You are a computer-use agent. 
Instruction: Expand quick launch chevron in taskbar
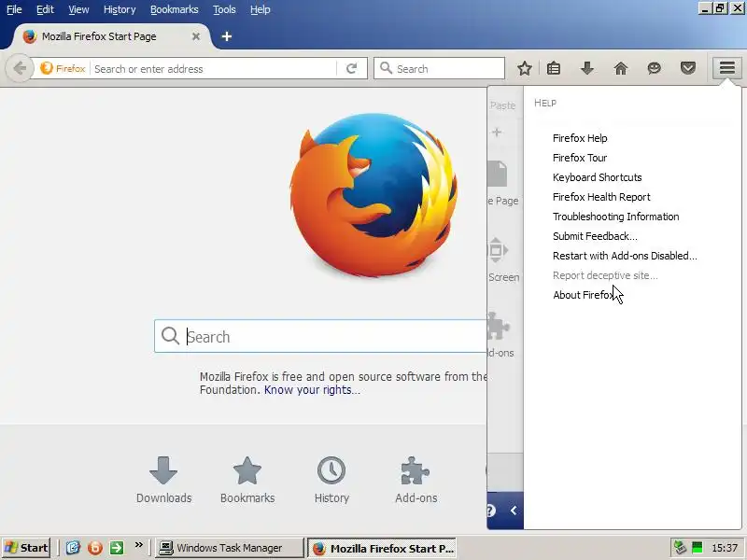138,545
